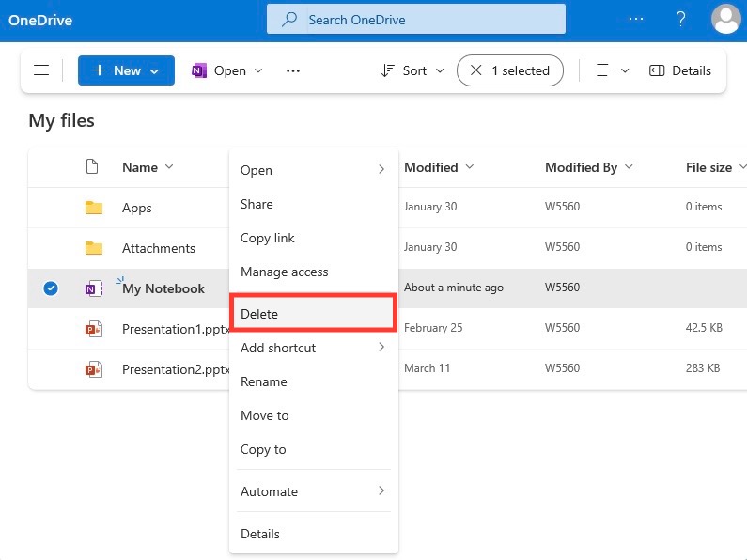Expand the Sort dropdown chevron

click(x=440, y=70)
